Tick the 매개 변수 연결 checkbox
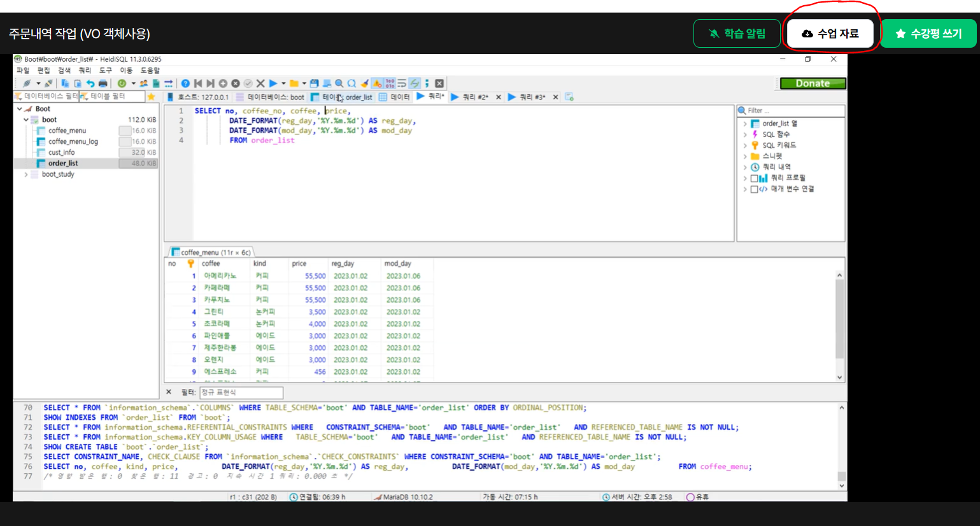This screenshot has height=526, width=980. click(x=754, y=189)
